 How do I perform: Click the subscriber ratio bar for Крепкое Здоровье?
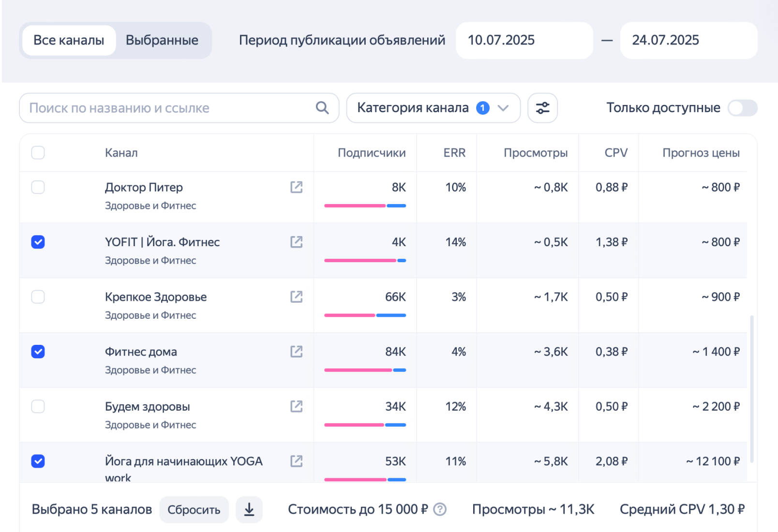tap(365, 315)
